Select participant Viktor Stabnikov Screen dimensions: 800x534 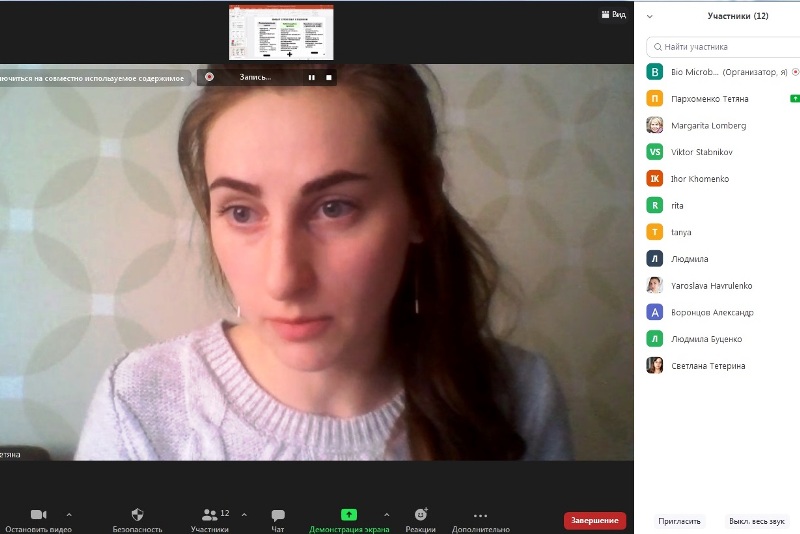pos(723,151)
